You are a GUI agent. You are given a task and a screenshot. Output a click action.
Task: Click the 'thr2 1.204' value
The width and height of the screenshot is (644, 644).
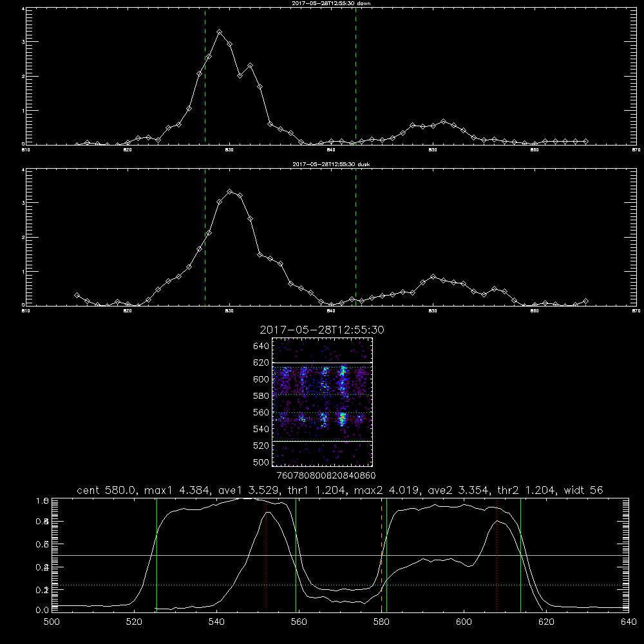click(527, 490)
